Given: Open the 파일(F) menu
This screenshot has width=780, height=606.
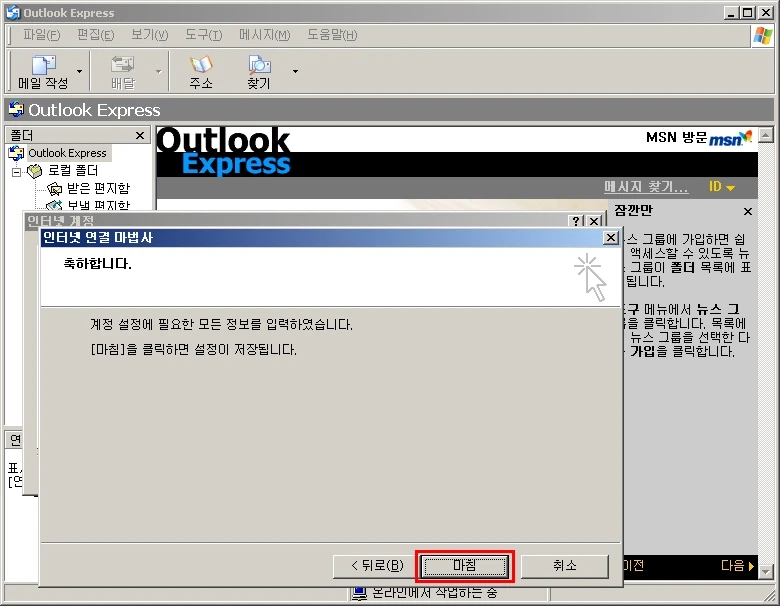Looking at the screenshot, I should [41, 35].
